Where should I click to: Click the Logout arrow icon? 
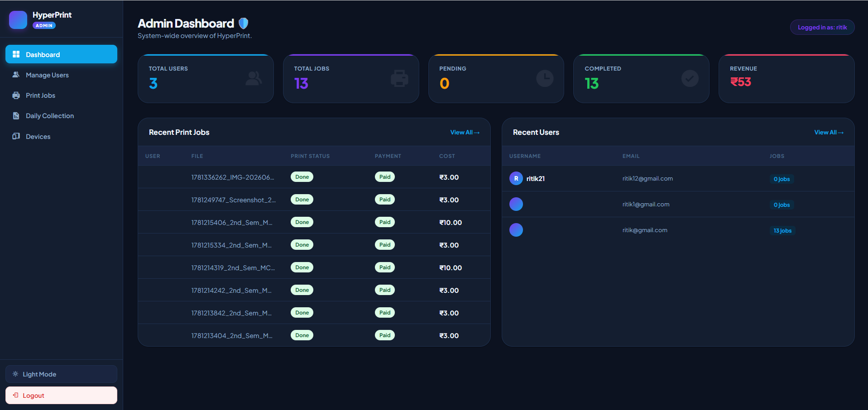[15, 395]
